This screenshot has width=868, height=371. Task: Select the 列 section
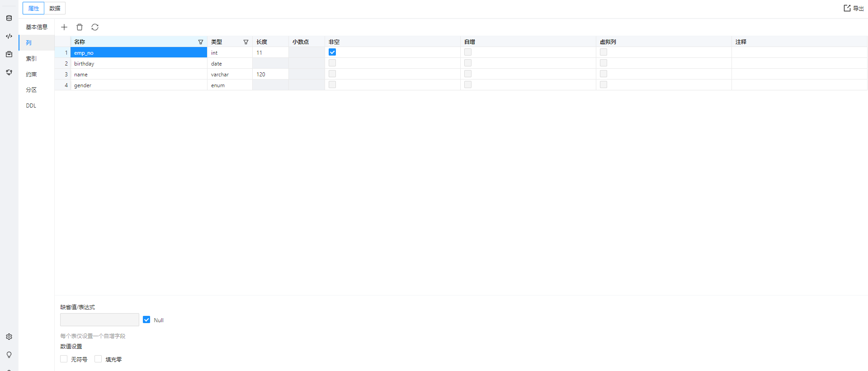click(36, 43)
